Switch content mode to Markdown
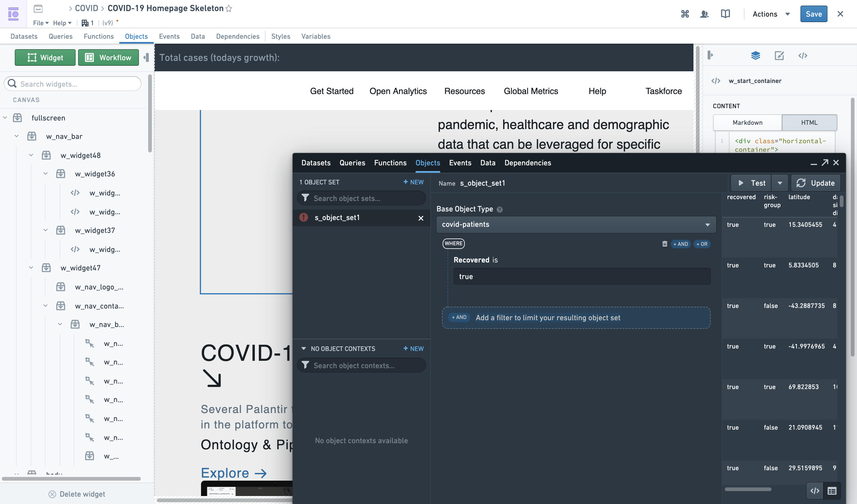The width and height of the screenshot is (857, 504). 747,122
